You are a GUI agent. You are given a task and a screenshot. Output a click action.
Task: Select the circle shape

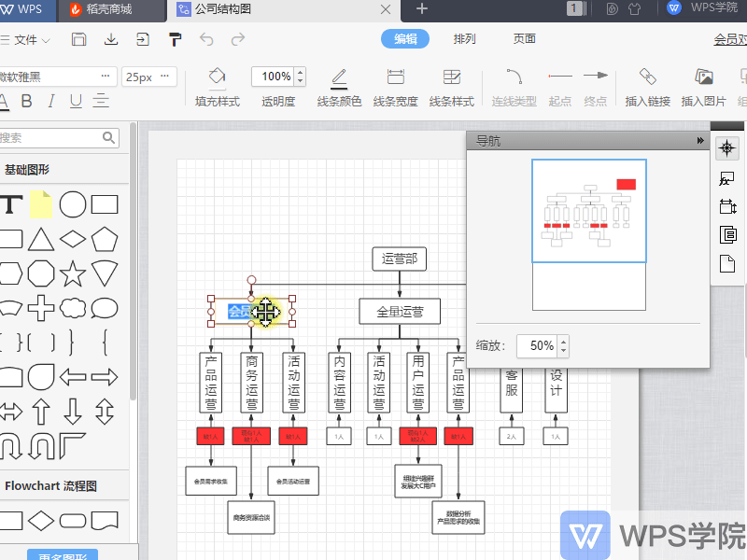(x=73, y=204)
